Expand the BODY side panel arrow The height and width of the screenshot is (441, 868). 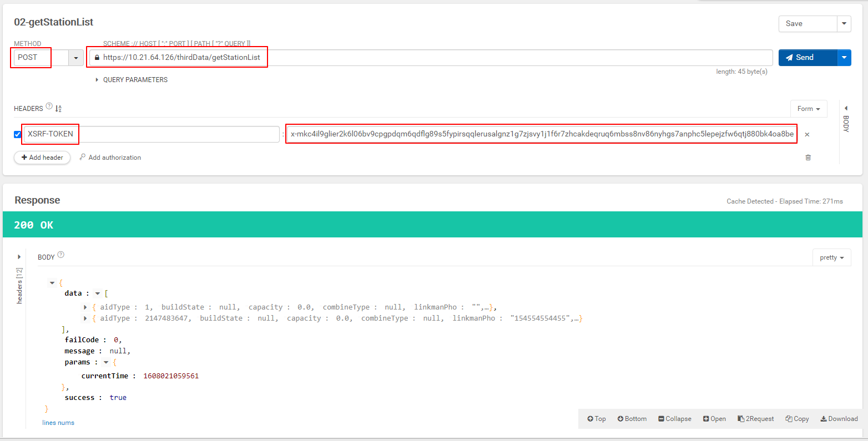point(846,108)
